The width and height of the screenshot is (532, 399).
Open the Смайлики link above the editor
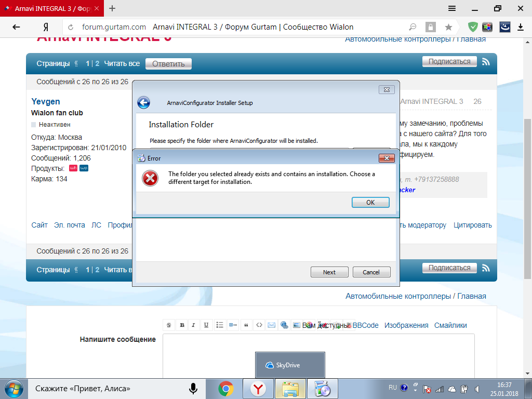(450, 325)
